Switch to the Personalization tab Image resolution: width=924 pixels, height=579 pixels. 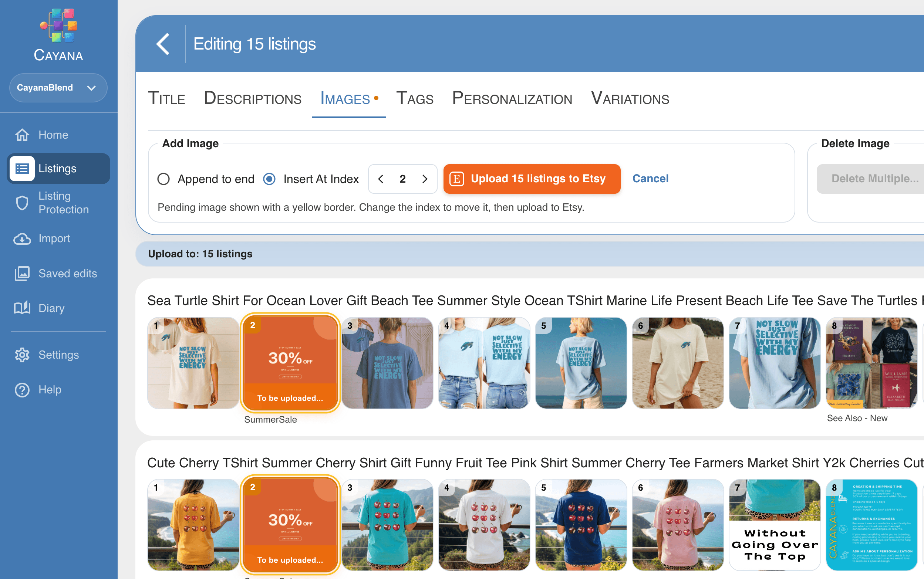[512, 98]
